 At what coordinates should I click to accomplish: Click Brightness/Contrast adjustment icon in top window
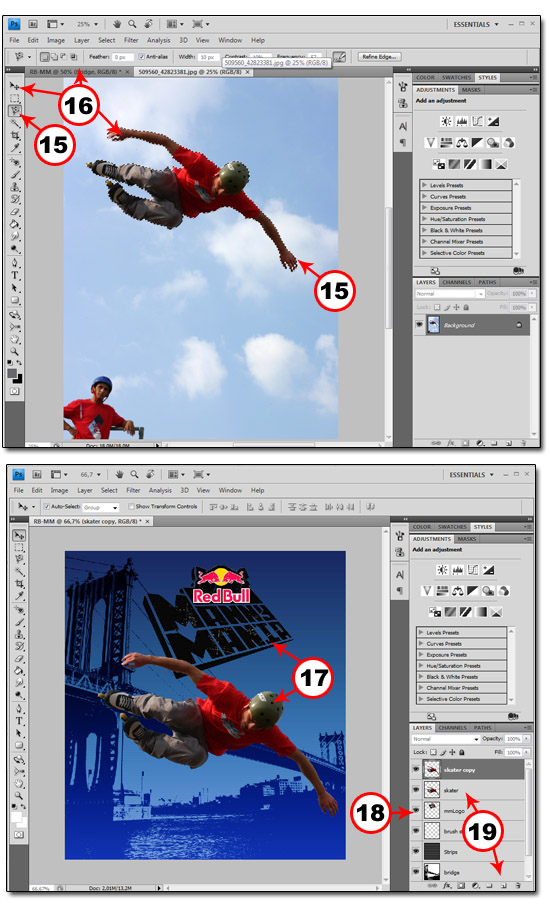[x=446, y=121]
